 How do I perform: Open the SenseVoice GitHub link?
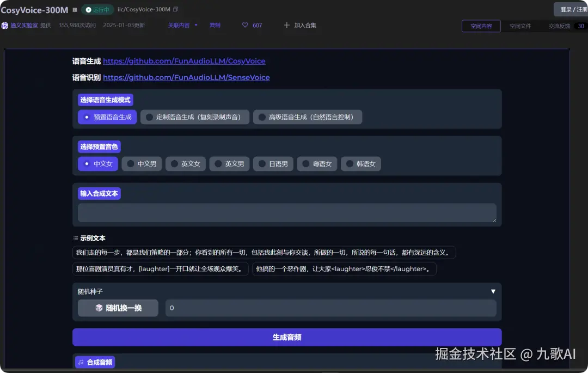tap(187, 77)
